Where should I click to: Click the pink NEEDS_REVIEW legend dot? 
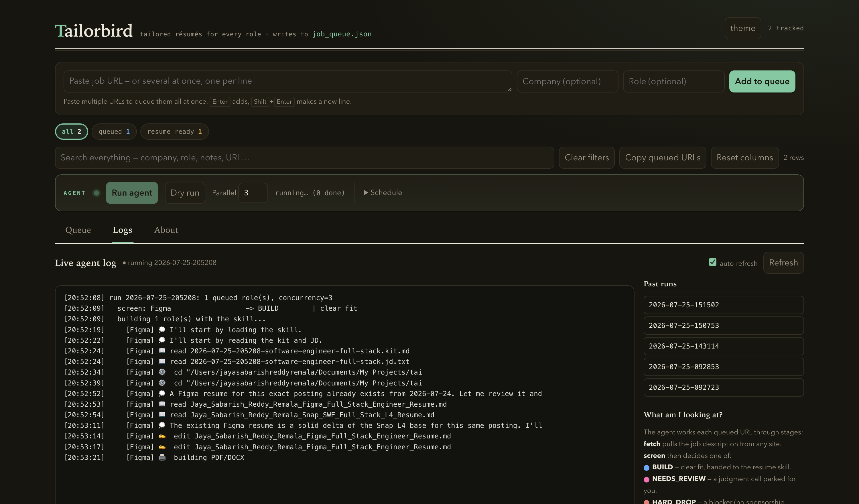(646, 479)
